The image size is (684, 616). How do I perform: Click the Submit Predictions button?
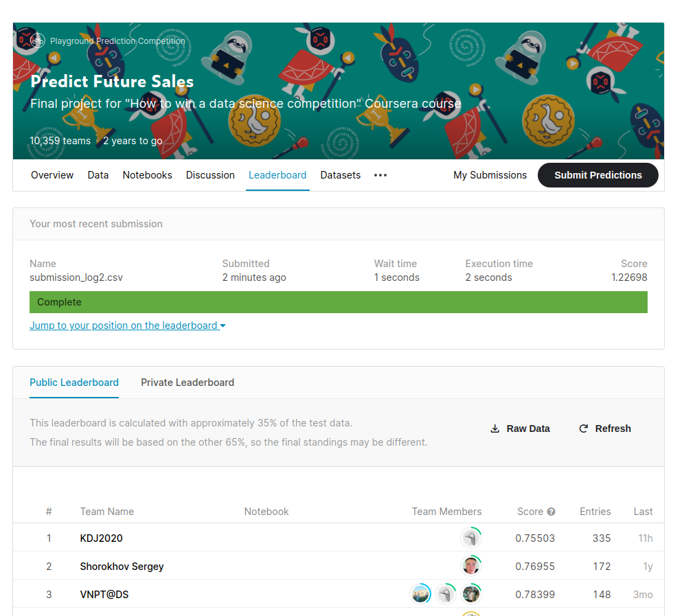[597, 175]
